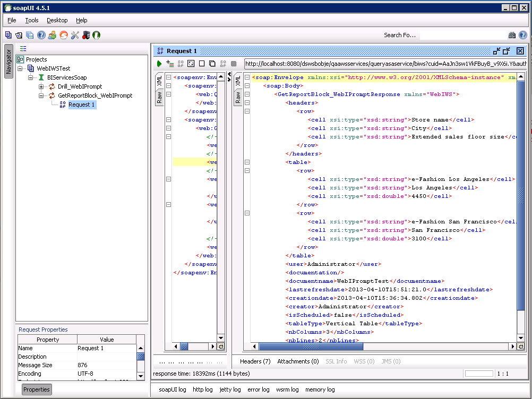Switch to Headers (7) tab

(255, 361)
